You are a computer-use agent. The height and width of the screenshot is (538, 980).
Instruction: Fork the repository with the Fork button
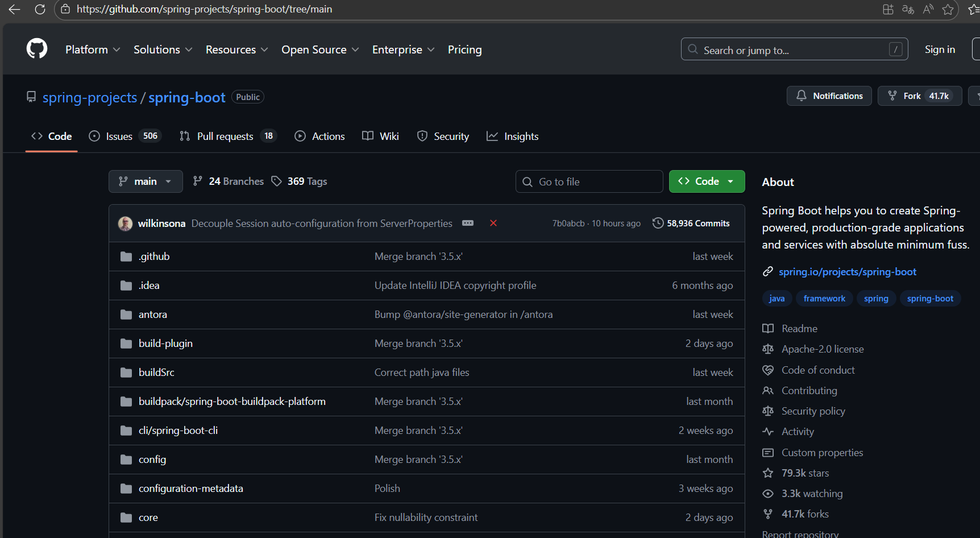pos(919,96)
